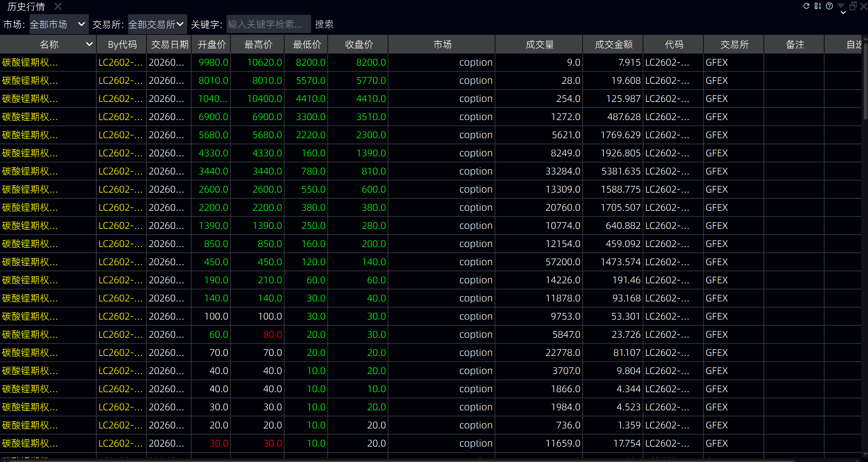Click the gray triangle panel menu icon
Viewport: 868px width, 462px height.
click(x=841, y=6)
